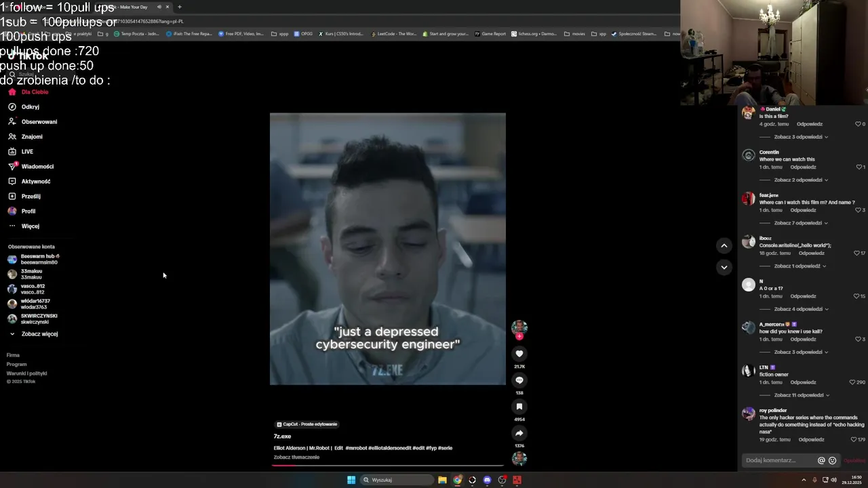Save video with bookmark icon
Viewport: 868px width, 488px height.
[519, 407]
